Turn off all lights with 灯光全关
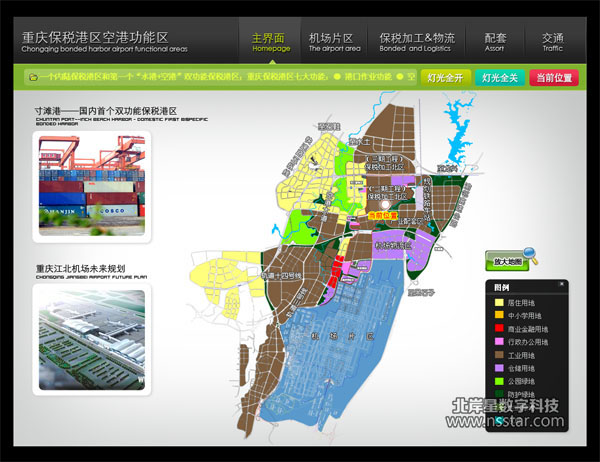This screenshot has height=462, width=600. click(498, 77)
